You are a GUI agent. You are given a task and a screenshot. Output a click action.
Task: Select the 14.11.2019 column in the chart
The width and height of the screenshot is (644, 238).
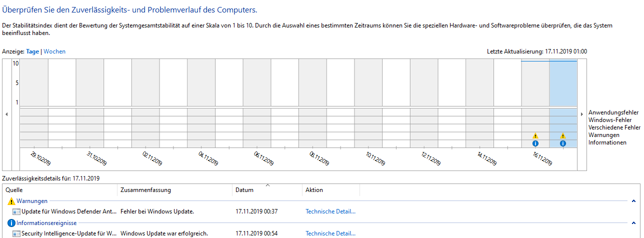pos(479,103)
